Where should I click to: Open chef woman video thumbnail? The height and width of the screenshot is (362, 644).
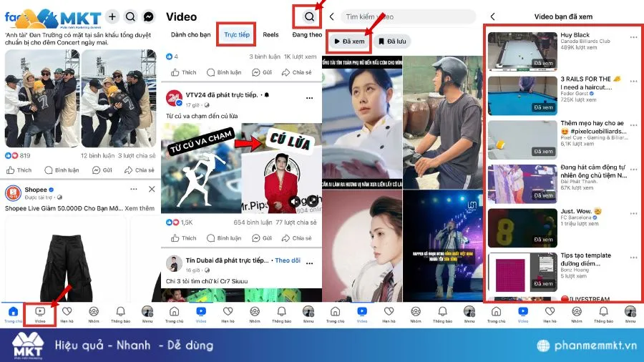(x=362, y=122)
